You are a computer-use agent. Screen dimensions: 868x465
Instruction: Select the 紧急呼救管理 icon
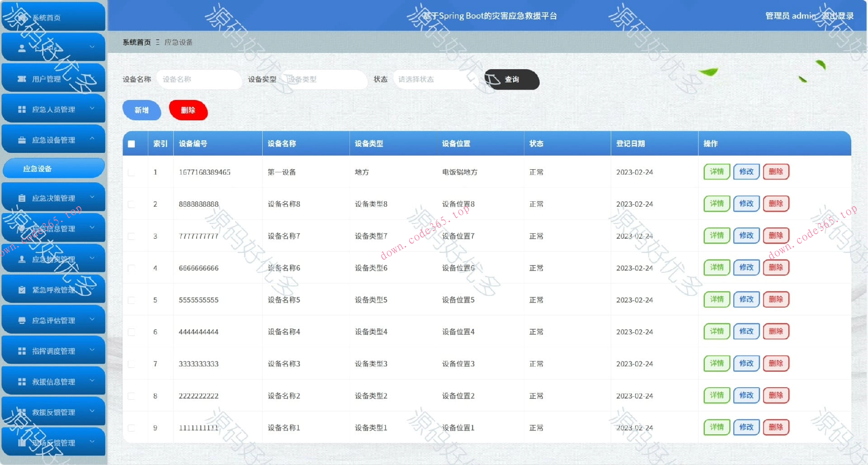21,289
